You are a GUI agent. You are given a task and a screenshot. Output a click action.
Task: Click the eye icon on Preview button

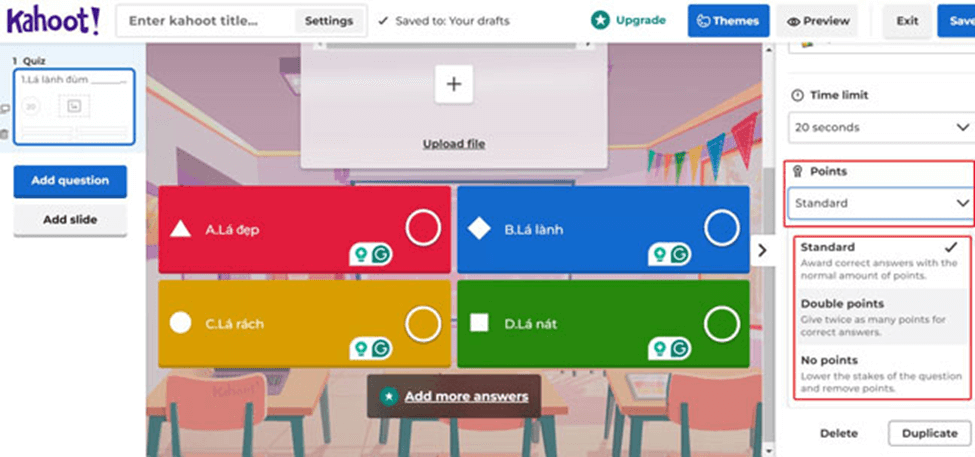[792, 22]
